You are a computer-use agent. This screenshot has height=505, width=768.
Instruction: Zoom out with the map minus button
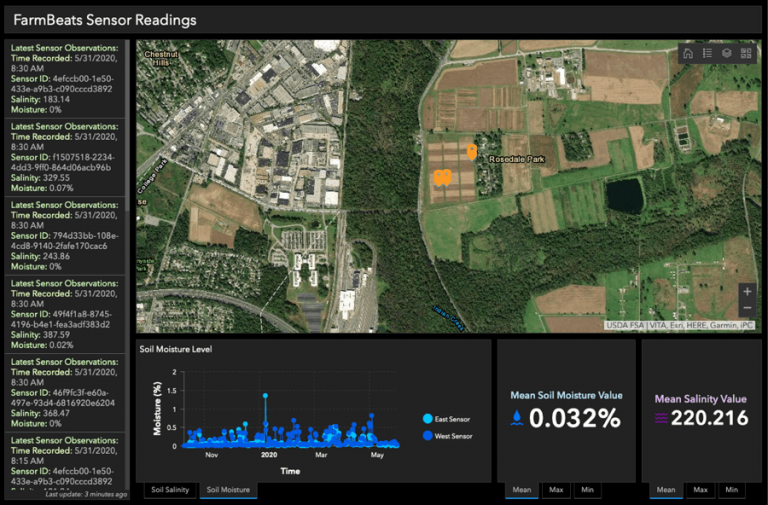(x=747, y=308)
